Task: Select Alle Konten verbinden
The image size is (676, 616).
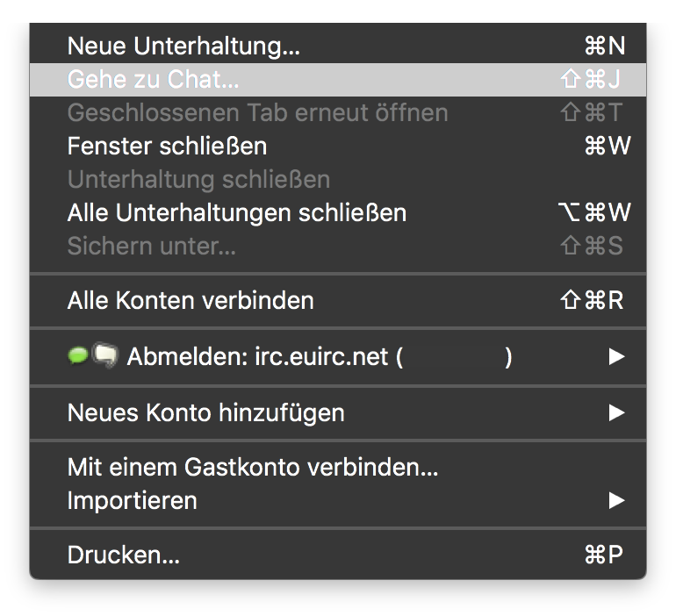Action: [191, 300]
